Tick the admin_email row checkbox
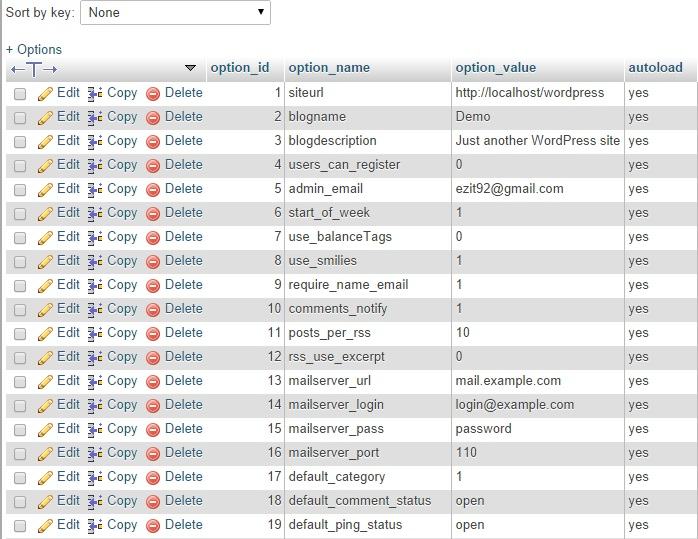698x539 pixels. point(20,190)
